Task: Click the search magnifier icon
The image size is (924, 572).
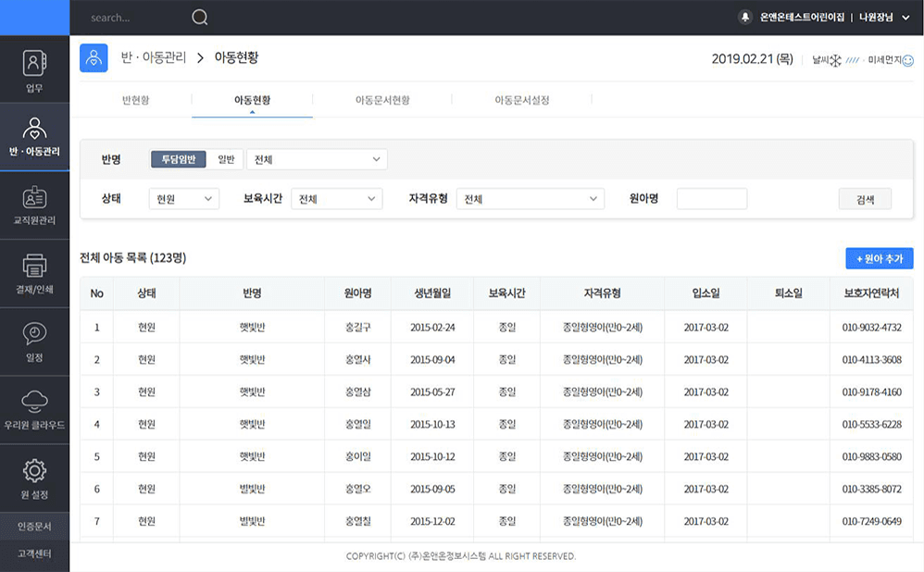Action: pos(199,18)
